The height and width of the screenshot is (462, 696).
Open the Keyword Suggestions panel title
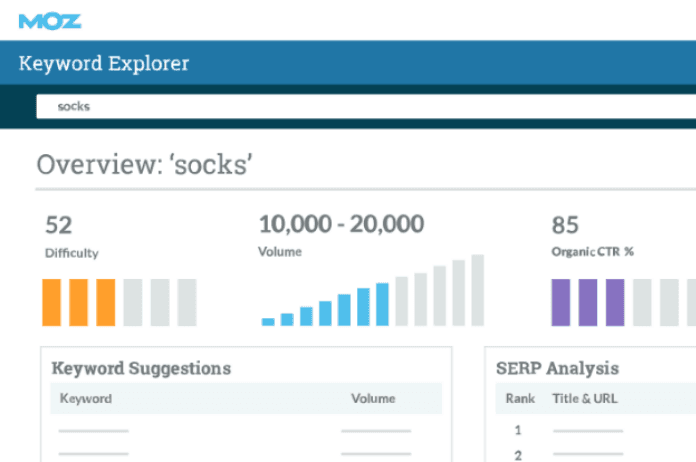[141, 368]
